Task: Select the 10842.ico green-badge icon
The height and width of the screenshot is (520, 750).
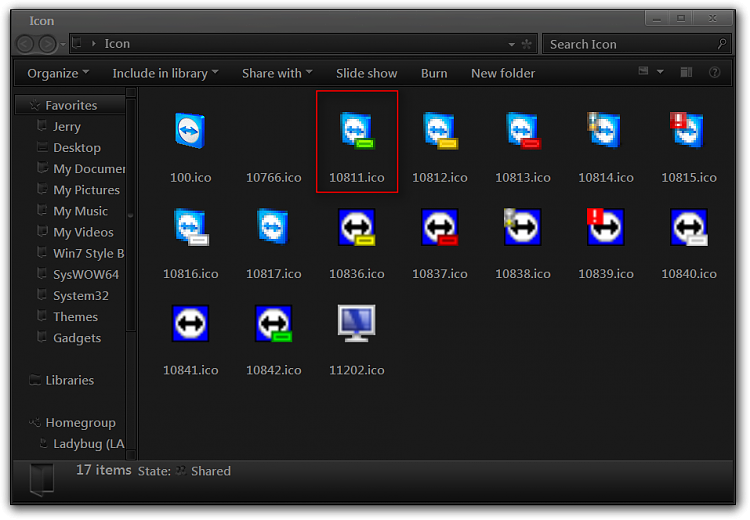Action: pos(274,323)
